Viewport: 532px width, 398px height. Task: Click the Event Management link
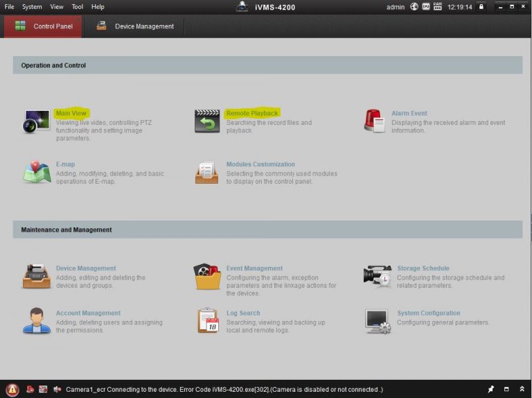pyautogui.click(x=254, y=268)
